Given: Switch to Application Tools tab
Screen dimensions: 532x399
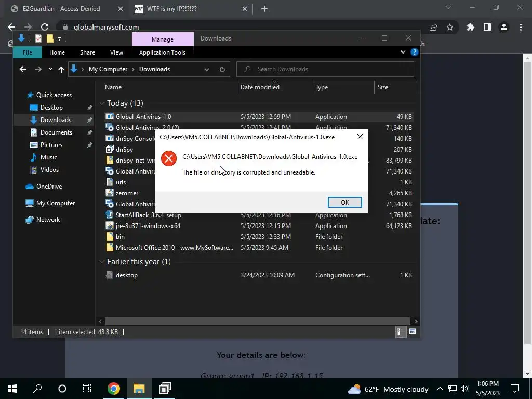Looking at the screenshot, I should click(x=162, y=52).
